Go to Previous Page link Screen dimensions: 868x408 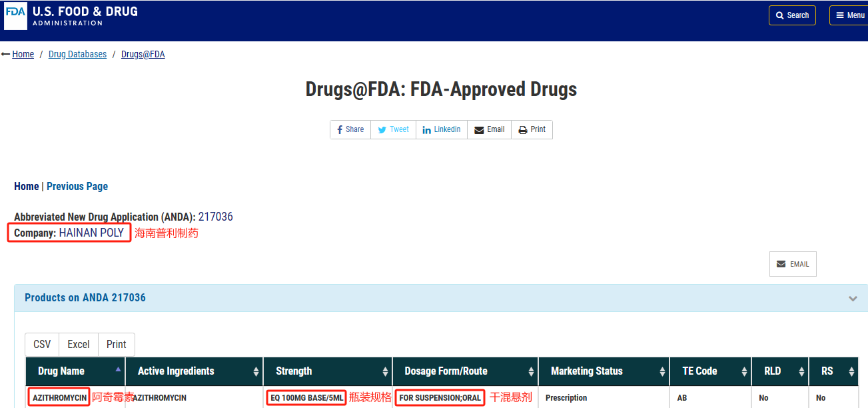[x=77, y=186]
